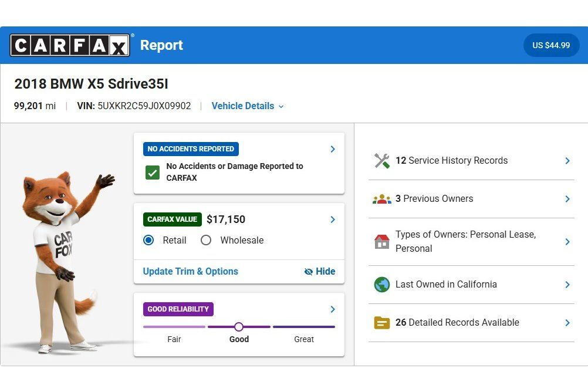Select the Retail value option
Image resolution: width=588 pixels, height=392 pixels.
coord(148,240)
